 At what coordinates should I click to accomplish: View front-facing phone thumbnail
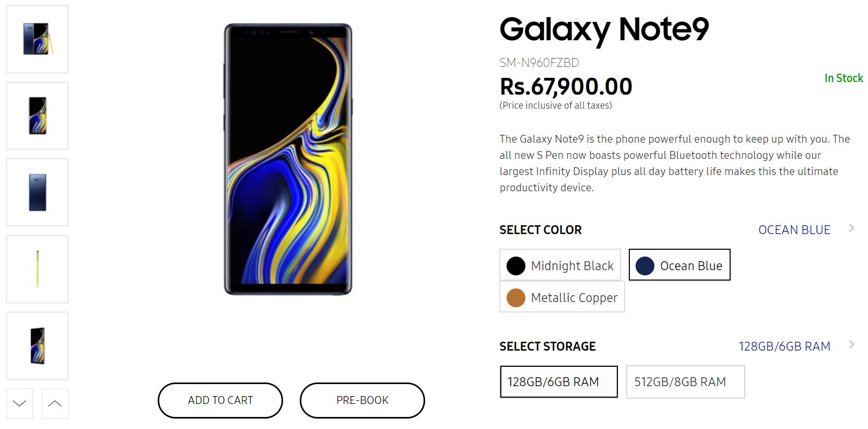37,115
